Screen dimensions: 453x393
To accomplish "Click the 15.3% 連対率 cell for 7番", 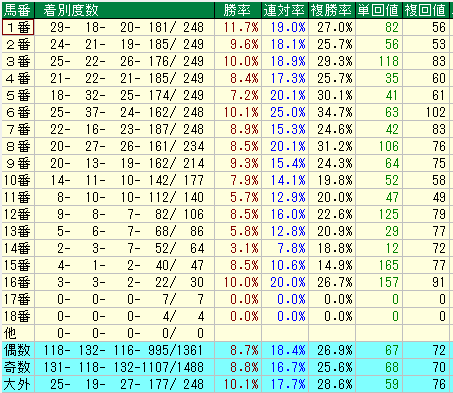I will (x=285, y=129).
